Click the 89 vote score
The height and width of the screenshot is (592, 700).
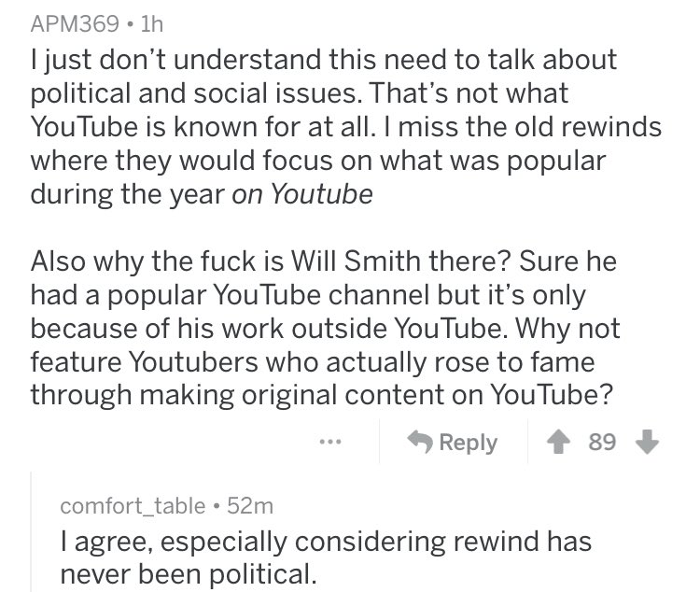pos(602,442)
